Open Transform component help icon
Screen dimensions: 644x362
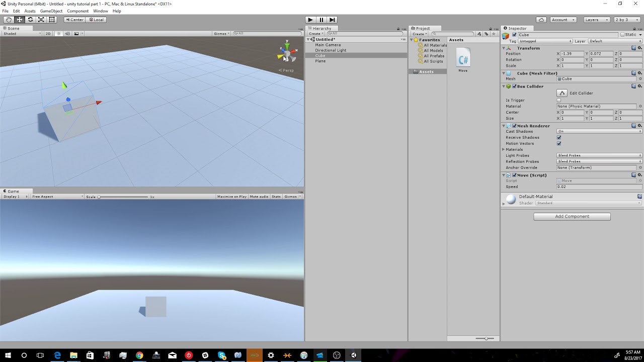pyautogui.click(x=634, y=48)
